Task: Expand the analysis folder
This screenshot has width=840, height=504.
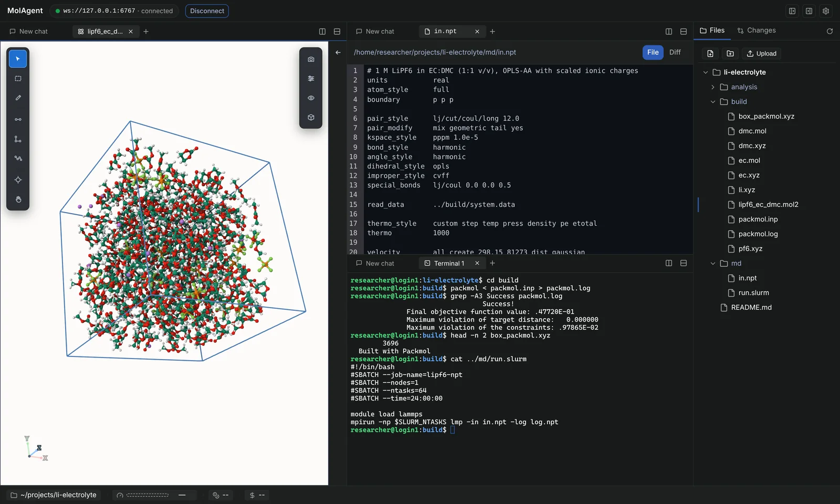Action: click(x=713, y=87)
